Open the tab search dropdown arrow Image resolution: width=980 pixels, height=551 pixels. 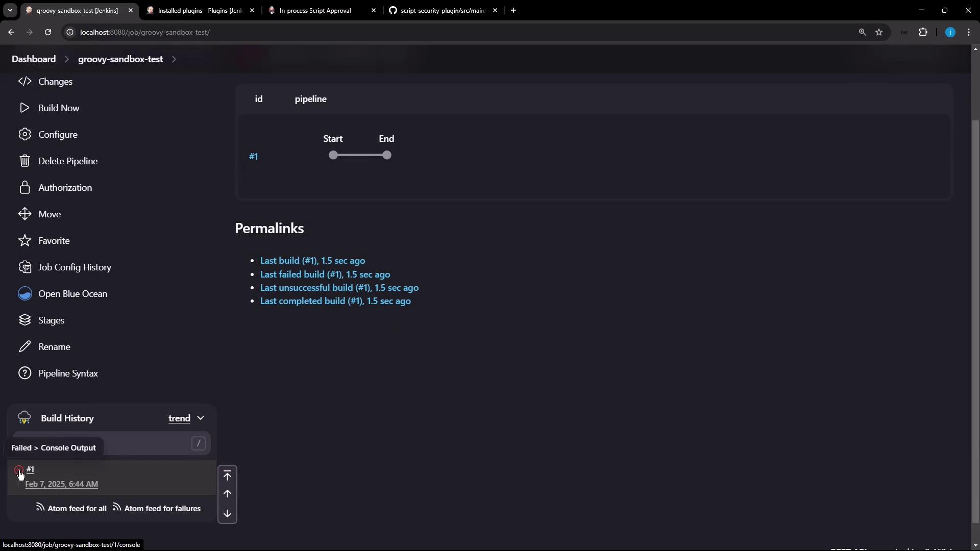click(x=10, y=10)
